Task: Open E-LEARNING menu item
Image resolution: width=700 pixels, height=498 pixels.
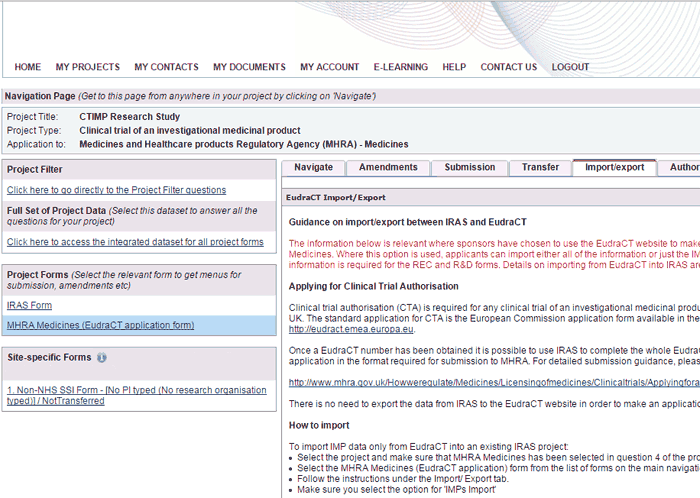Action: [x=401, y=67]
